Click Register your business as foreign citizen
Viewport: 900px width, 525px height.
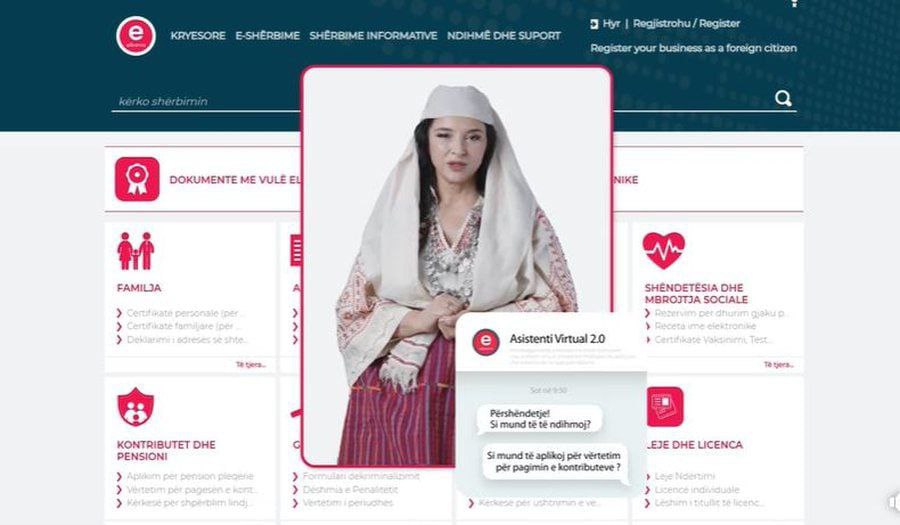693,48
